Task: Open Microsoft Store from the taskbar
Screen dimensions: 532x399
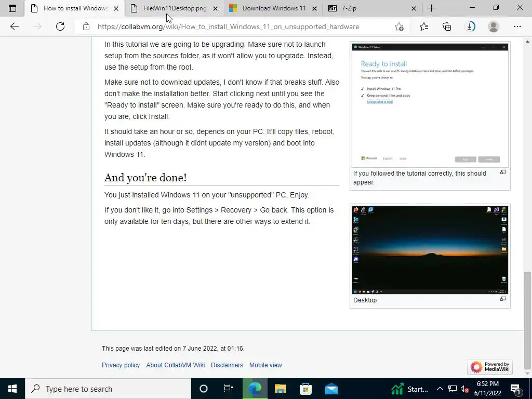Action: click(x=305, y=389)
